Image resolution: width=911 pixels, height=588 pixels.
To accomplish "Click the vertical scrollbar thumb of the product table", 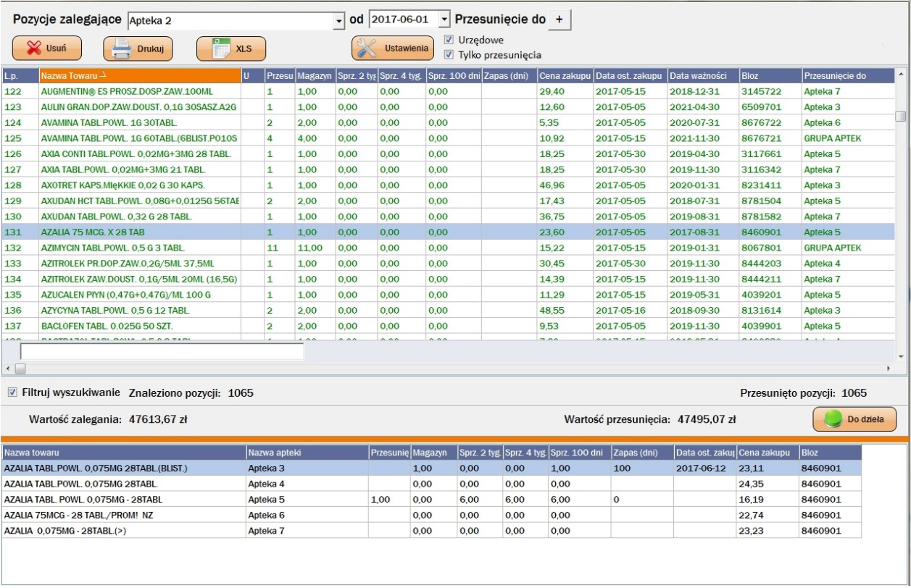I will pos(900,116).
